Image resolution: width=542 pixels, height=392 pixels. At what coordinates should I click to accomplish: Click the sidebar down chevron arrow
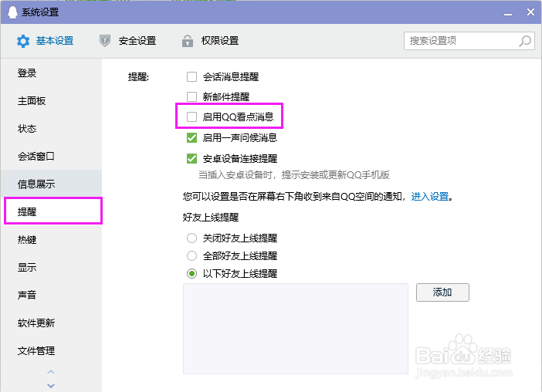point(51,385)
